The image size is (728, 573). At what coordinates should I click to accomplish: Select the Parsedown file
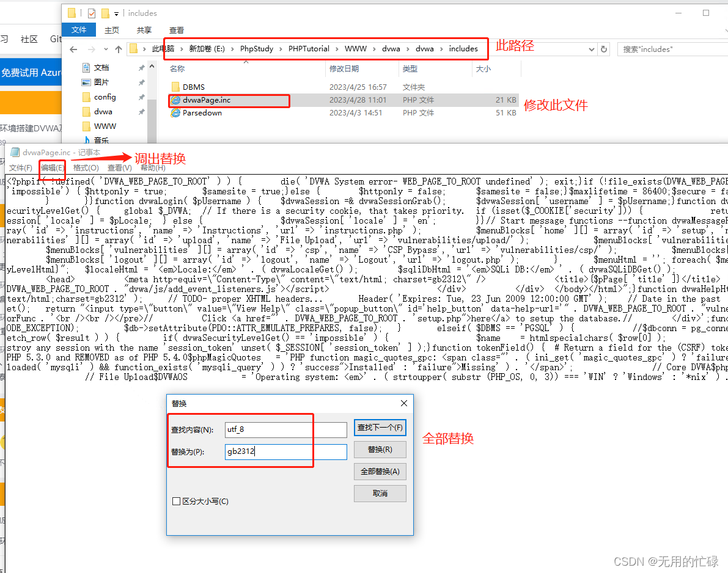point(202,113)
